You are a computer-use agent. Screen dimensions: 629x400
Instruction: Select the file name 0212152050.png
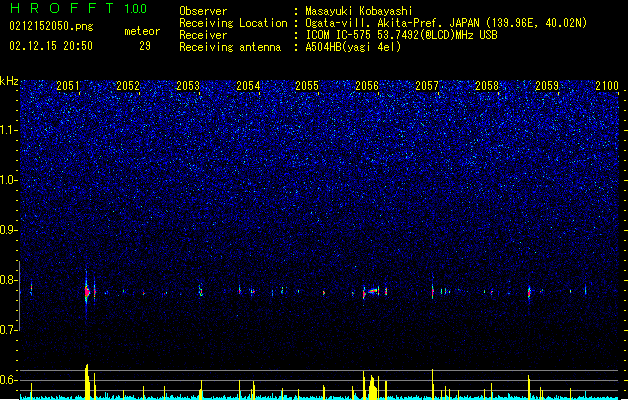coord(51,26)
